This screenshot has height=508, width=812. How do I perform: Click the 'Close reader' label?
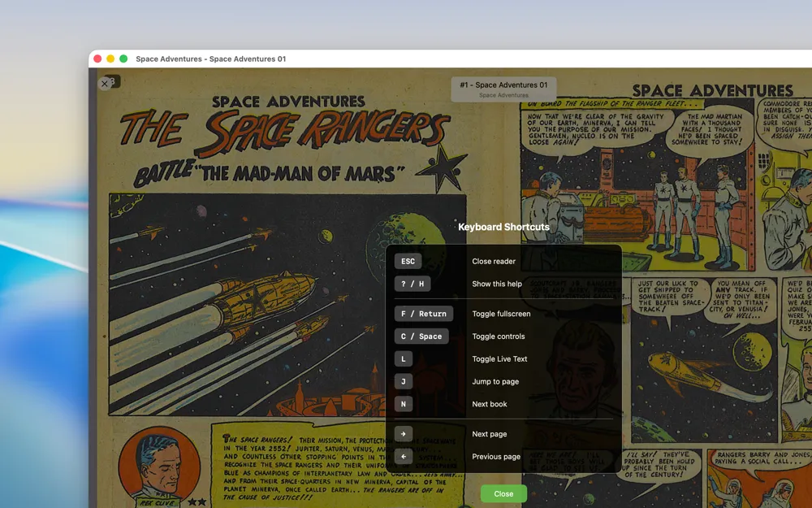tap(494, 261)
